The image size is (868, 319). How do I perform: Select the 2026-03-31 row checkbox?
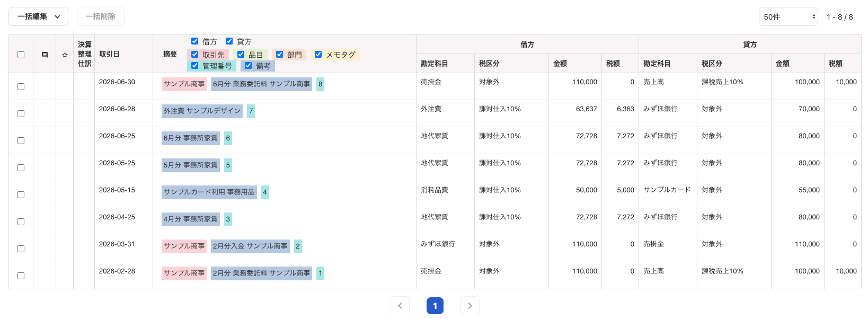click(x=21, y=249)
